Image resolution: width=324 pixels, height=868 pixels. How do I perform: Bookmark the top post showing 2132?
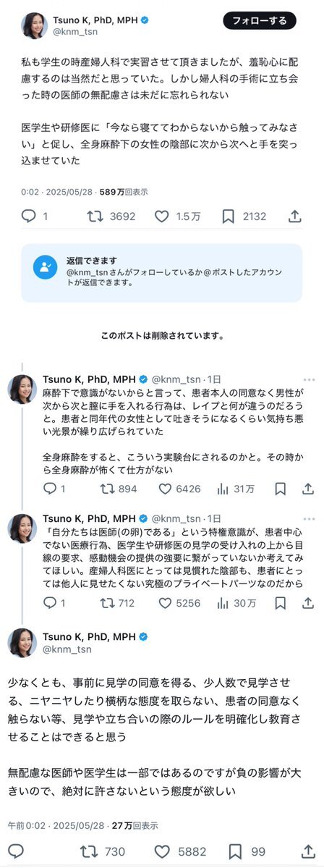228,216
